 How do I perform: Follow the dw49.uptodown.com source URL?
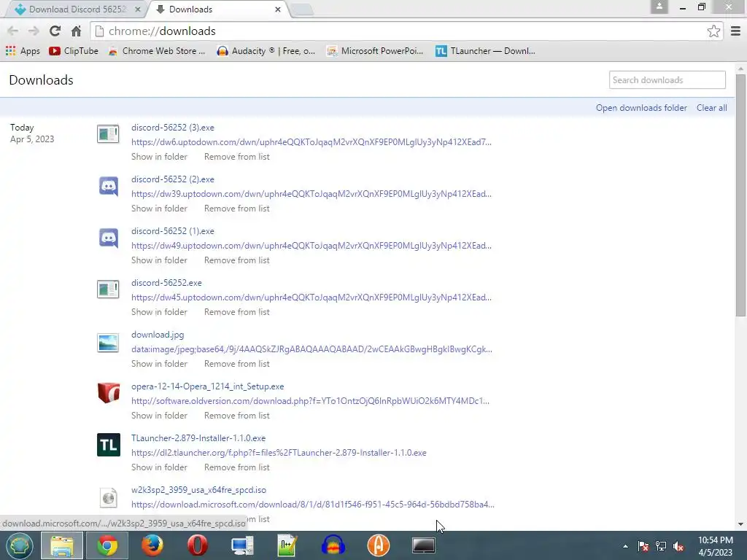point(311,246)
